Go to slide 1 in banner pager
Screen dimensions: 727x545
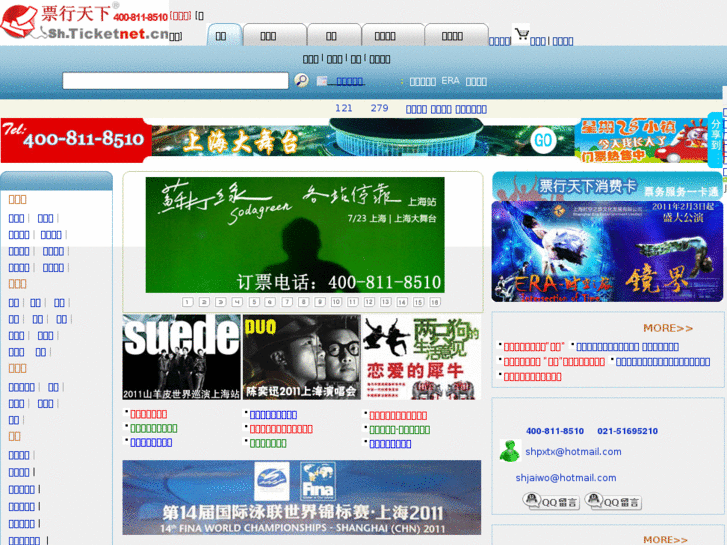coord(187,302)
